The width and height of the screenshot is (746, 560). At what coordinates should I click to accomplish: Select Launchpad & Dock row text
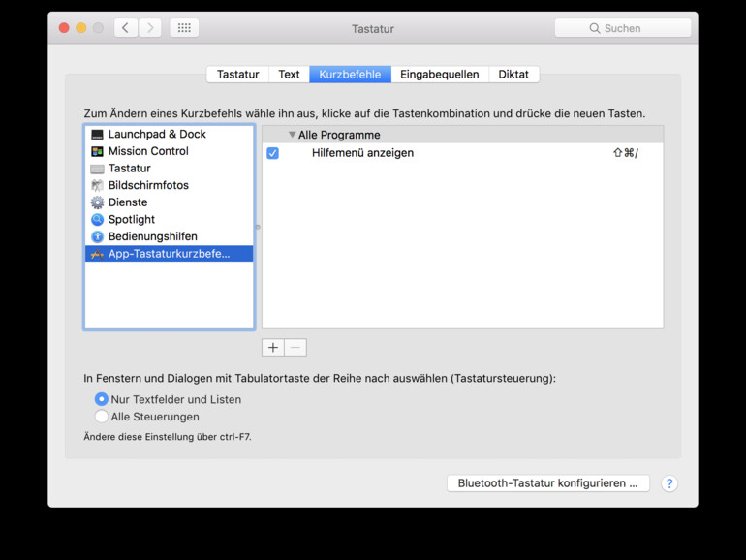[x=157, y=134]
